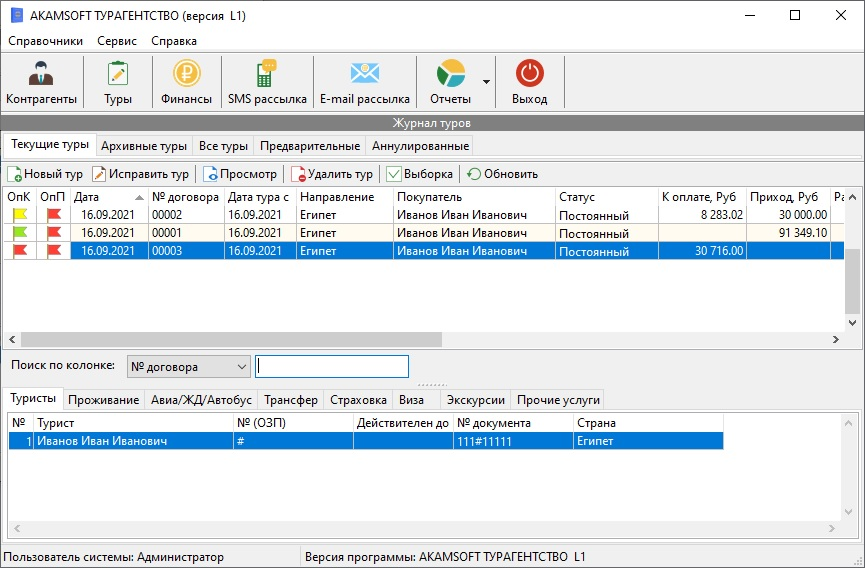Expand the Отчеты dropdown arrow
865x568 pixels.
(486, 82)
